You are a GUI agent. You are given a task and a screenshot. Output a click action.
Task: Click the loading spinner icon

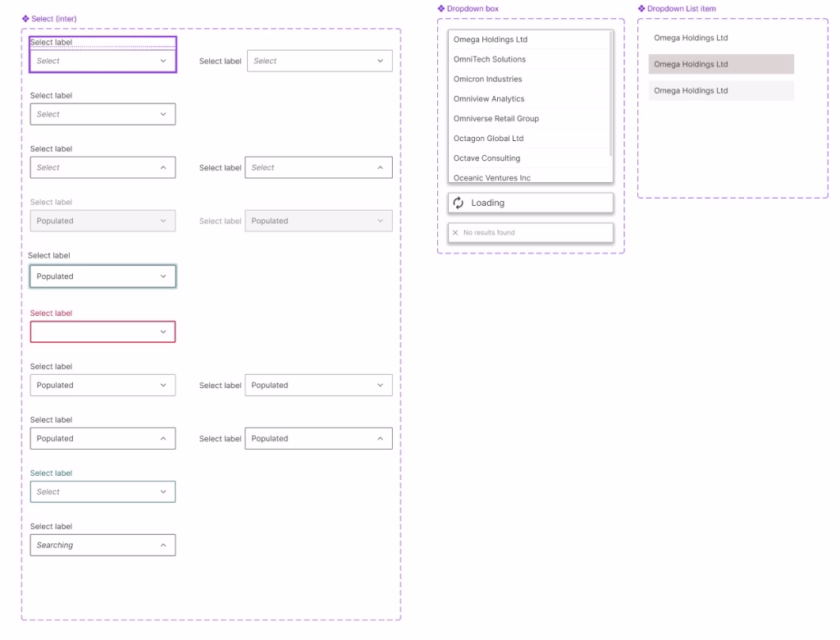click(x=459, y=203)
